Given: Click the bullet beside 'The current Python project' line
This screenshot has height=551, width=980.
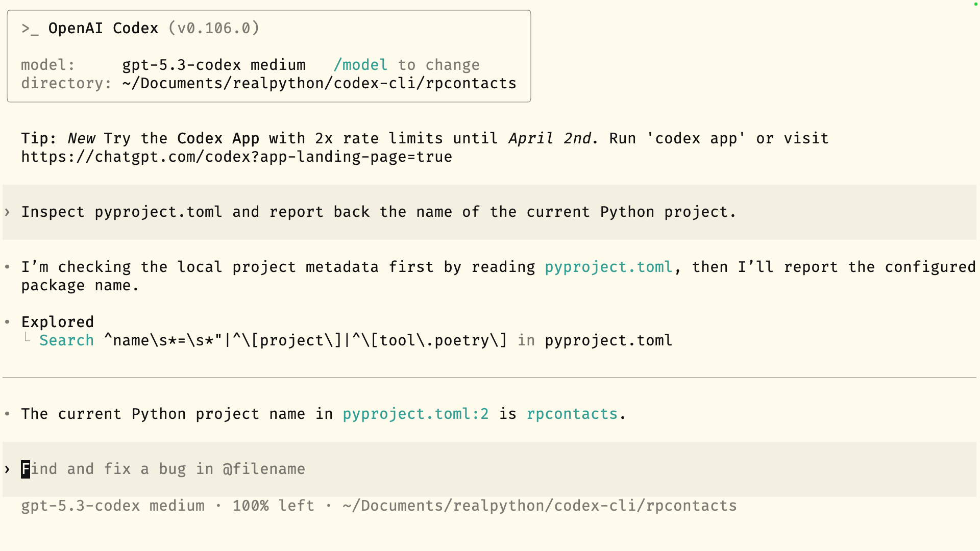Looking at the screenshot, I should [7, 414].
